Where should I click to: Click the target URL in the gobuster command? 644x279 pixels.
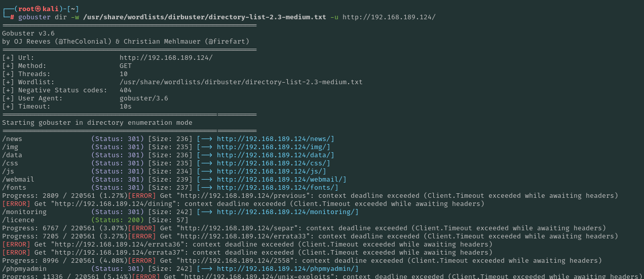point(389,17)
